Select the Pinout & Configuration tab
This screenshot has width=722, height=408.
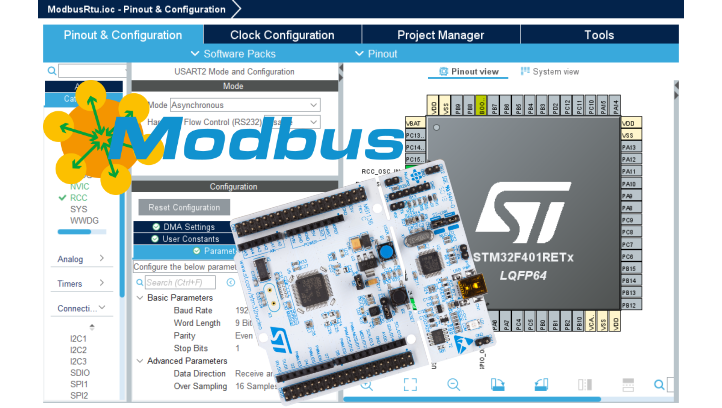123,35
